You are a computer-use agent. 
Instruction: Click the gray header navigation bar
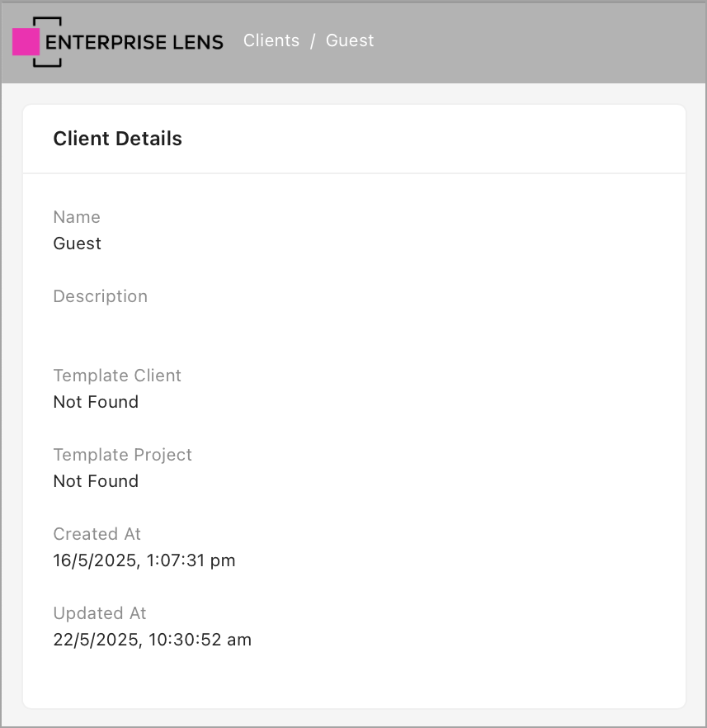(536, 40)
